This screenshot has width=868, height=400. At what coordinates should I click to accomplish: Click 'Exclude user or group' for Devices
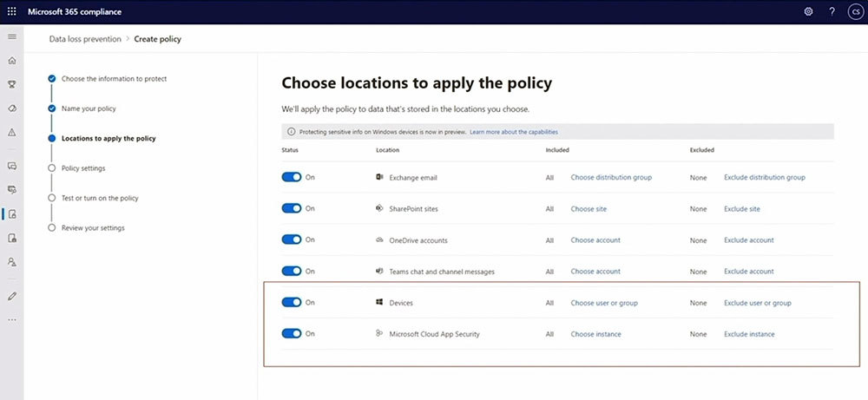[757, 303]
